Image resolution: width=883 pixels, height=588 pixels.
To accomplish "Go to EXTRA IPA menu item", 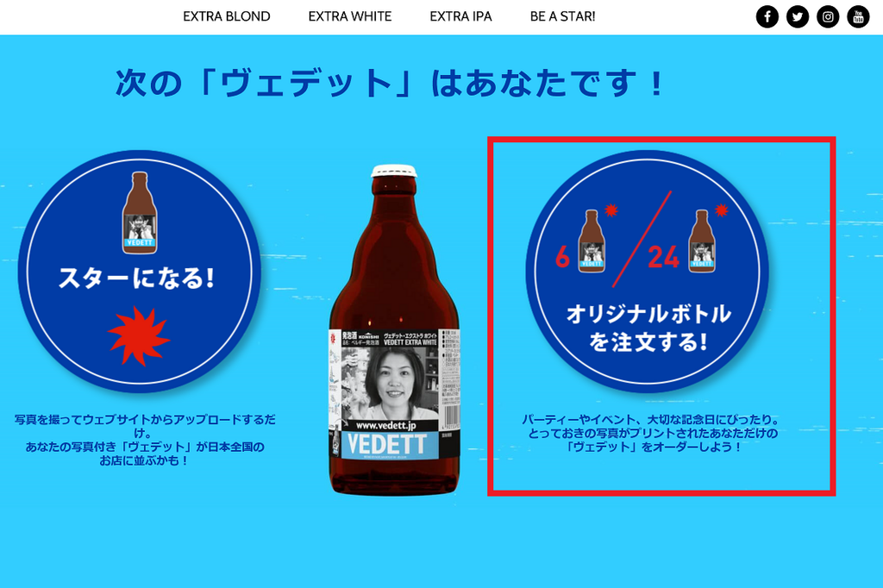I will tap(460, 16).
